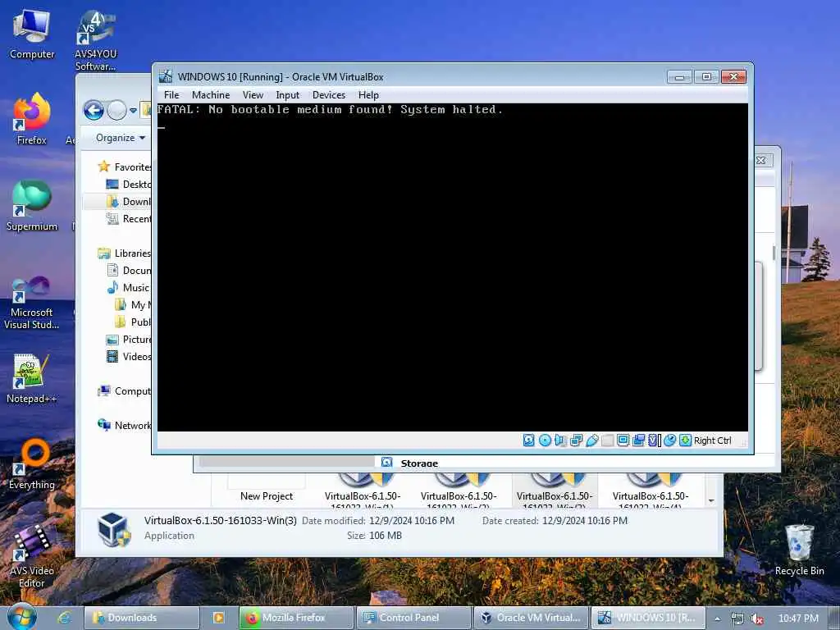Select Downloads under Favorites in explorer
The width and height of the screenshot is (840, 630).
(x=129, y=202)
